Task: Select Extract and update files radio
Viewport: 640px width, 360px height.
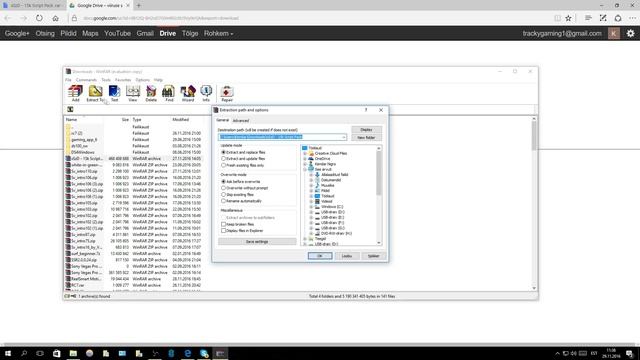Action: (x=223, y=159)
